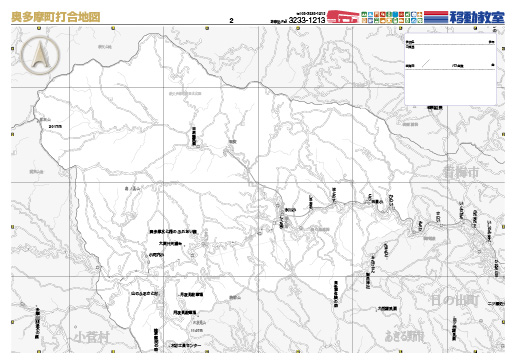The height and width of the screenshot is (364, 516).
Task: Click the red and blue striped emblem
Action: pyautogui.click(x=436, y=17)
